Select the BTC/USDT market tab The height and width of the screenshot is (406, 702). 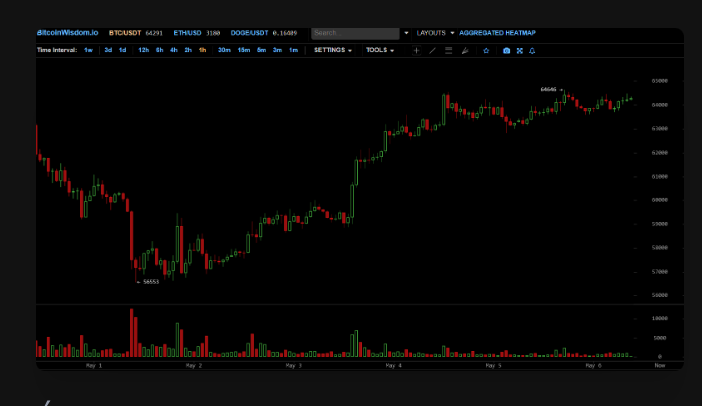[127, 33]
